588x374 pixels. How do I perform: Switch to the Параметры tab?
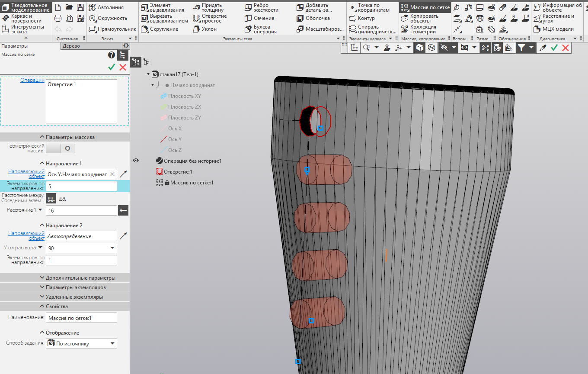[15, 46]
